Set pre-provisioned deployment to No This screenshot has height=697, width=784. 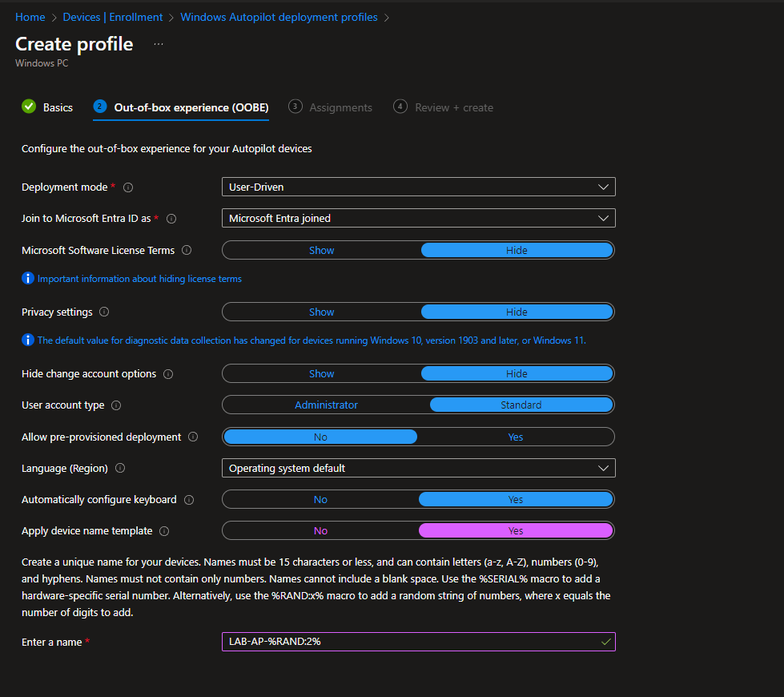pyautogui.click(x=320, y=437)
